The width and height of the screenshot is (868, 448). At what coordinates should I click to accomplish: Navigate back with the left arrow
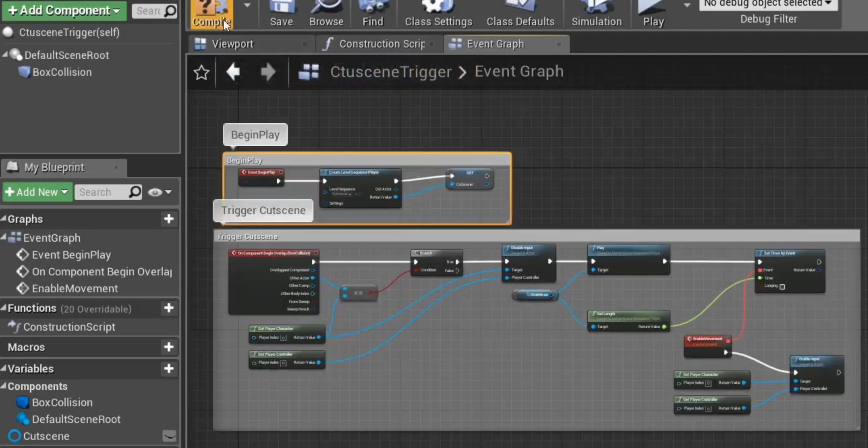233,72
